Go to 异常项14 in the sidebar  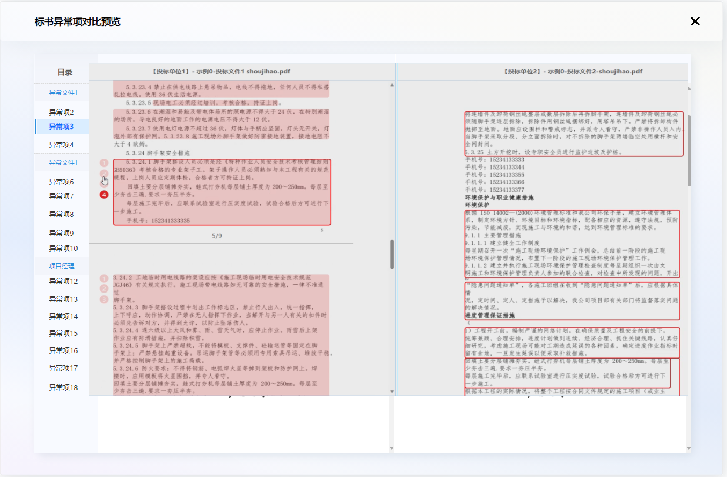[x=64, y=317]
